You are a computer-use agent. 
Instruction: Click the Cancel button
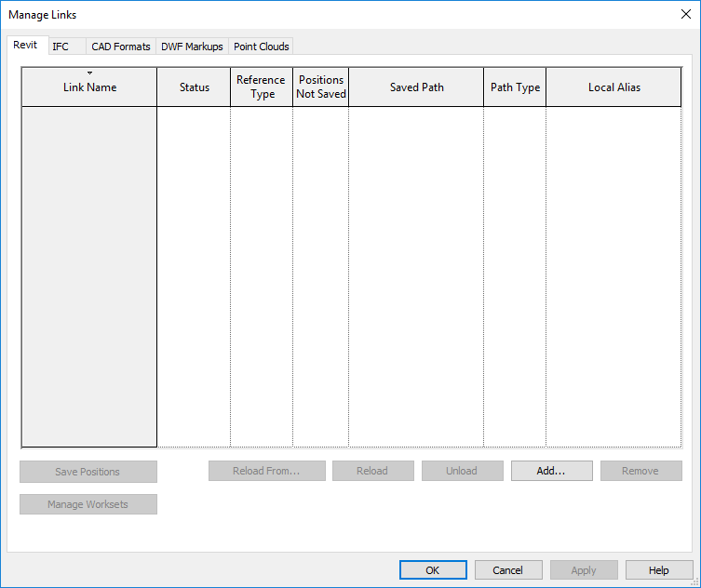click(508, 570)
